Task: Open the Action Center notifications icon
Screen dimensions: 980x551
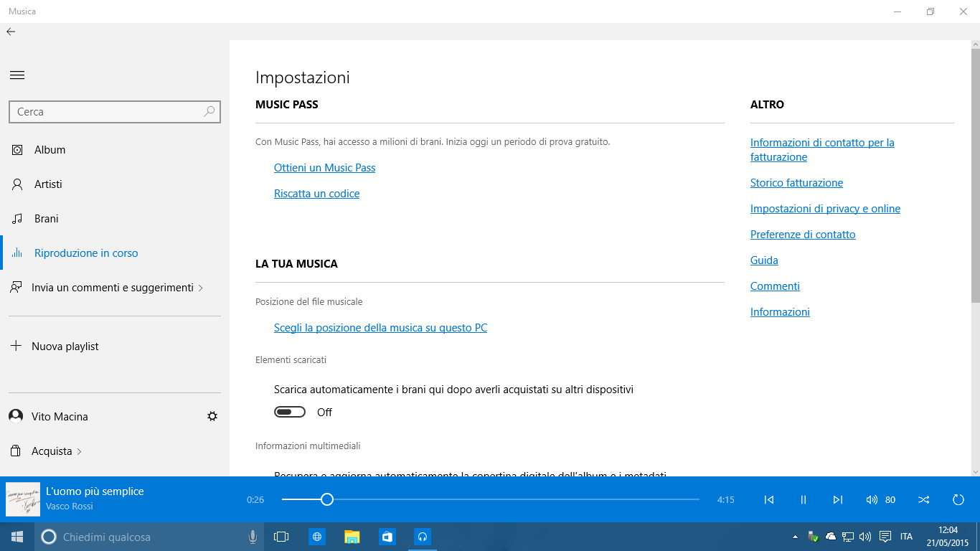Action: 885,537
